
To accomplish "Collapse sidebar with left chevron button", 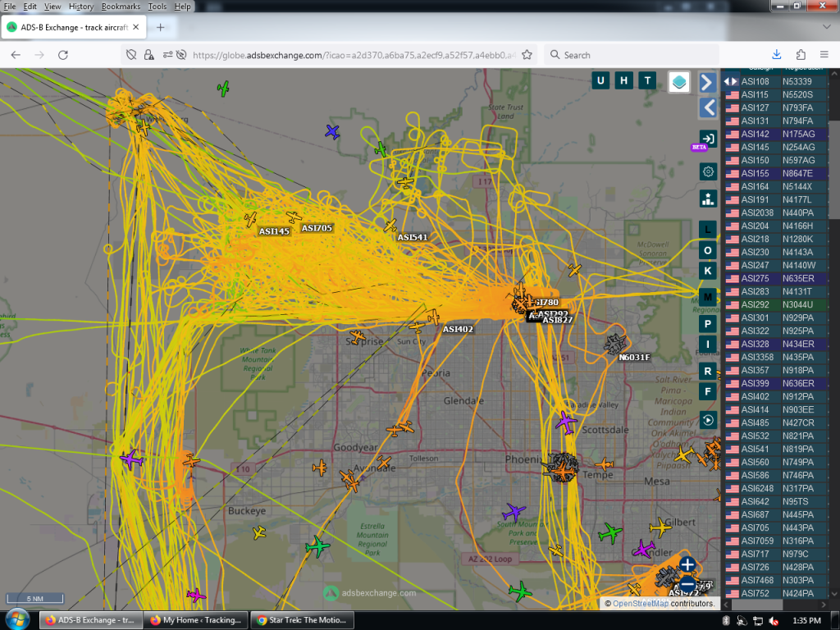I will [708, 107].
